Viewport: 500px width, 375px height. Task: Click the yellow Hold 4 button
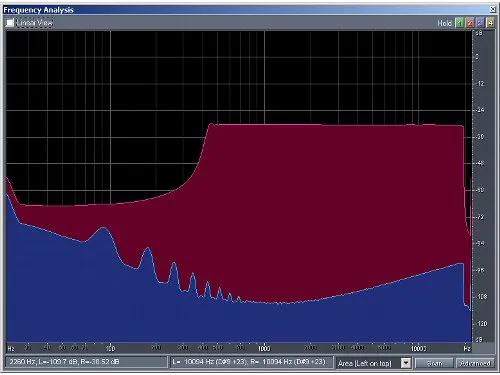coord(490,23)
